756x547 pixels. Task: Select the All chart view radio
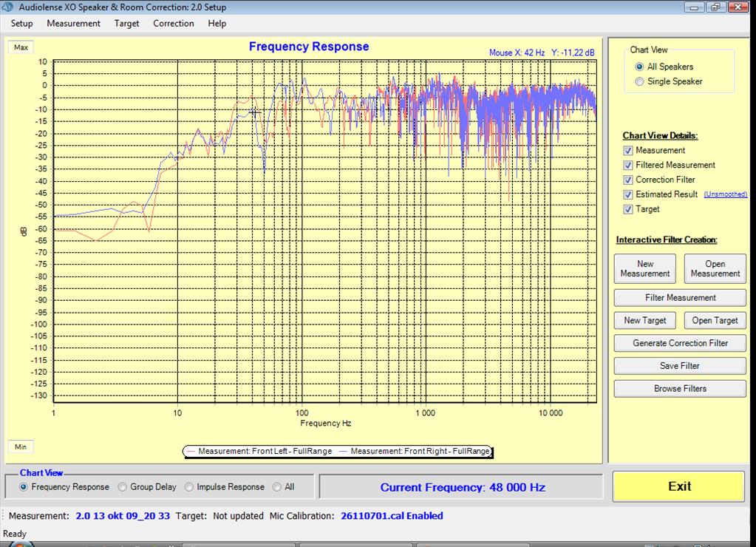point(276,487)
